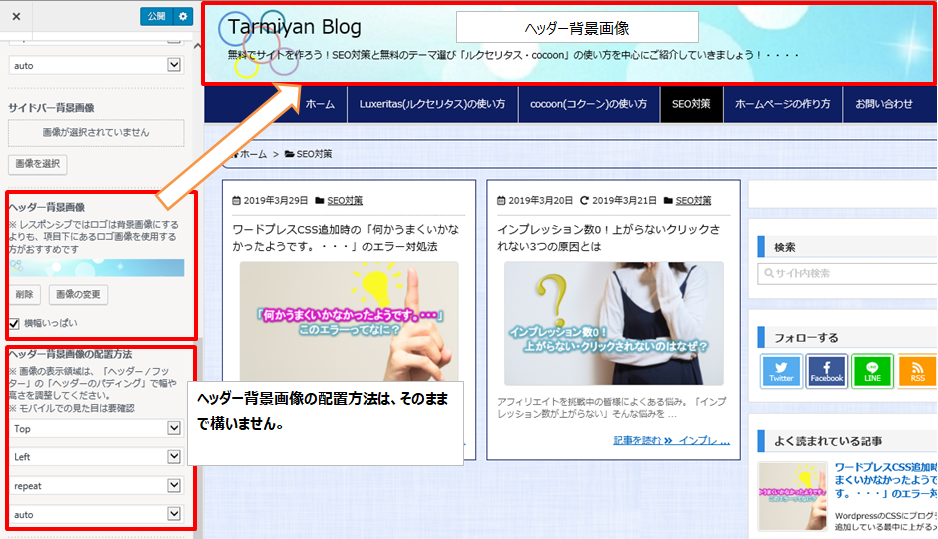Click the RSS follow icon
The height and width of the screenshot is (539, 938).
click(x=917, y=371)
